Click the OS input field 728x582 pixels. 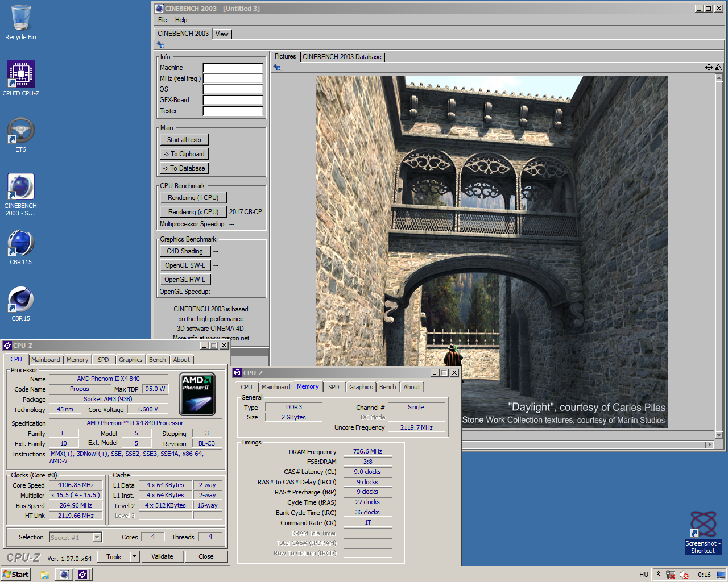coord(233,89)
